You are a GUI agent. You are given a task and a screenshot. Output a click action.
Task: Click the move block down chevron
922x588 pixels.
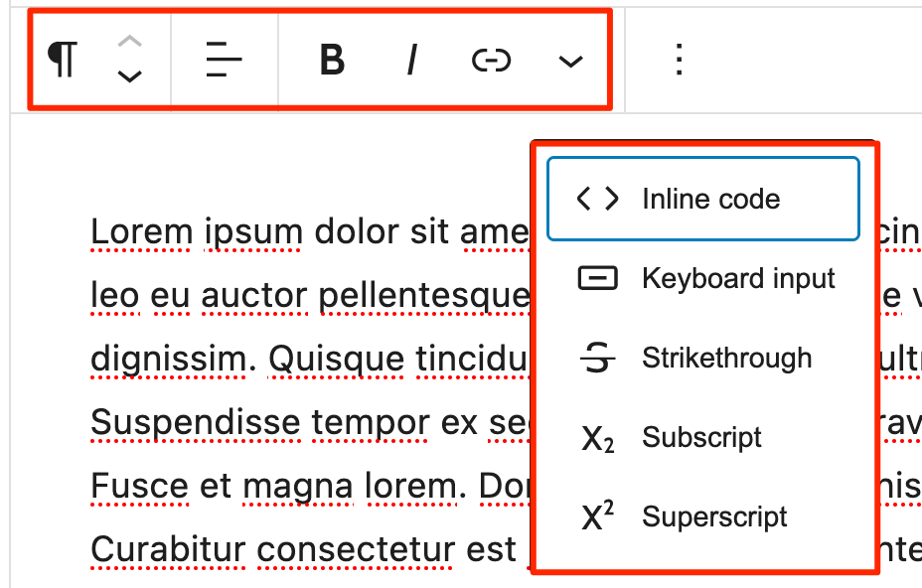[128, 76]
